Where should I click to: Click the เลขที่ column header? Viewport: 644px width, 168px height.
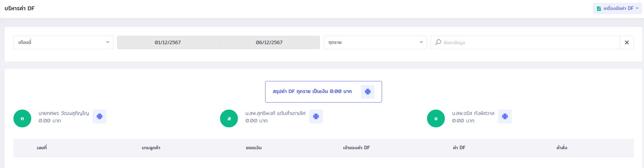(x=42, y=148)
